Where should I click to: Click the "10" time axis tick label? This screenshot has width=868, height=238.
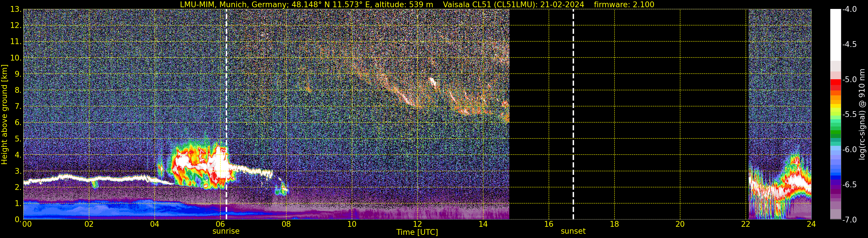(352, 224)
